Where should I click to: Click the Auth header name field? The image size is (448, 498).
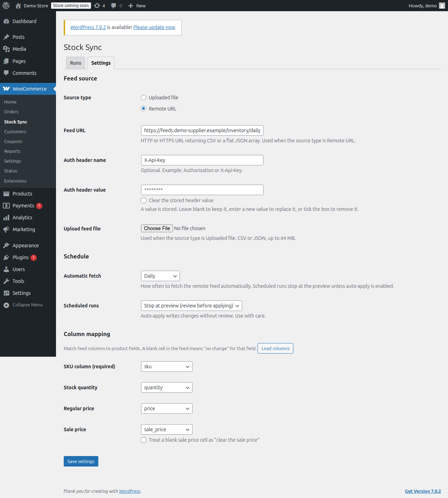point(202,160)
